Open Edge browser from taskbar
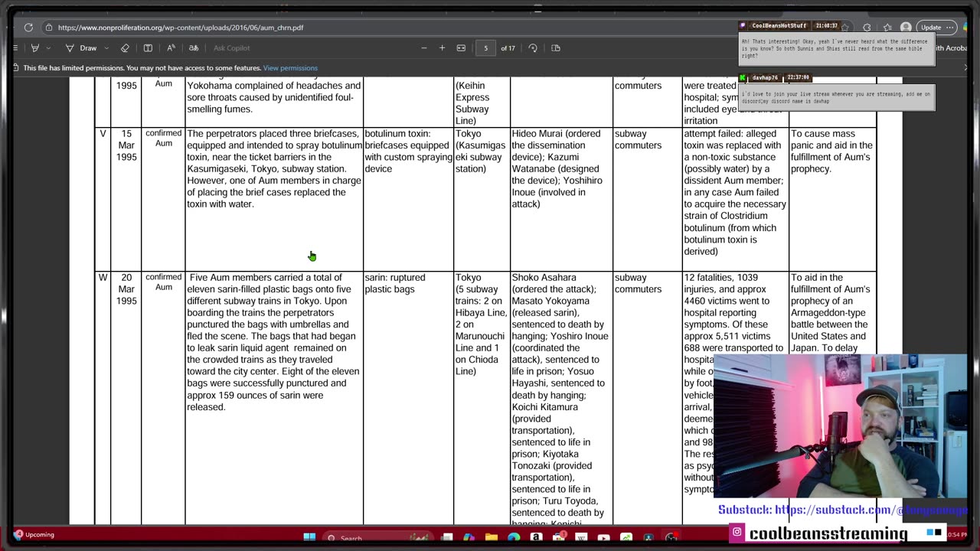The height and width of the screenshot is (551, 980). pos(514,538)
